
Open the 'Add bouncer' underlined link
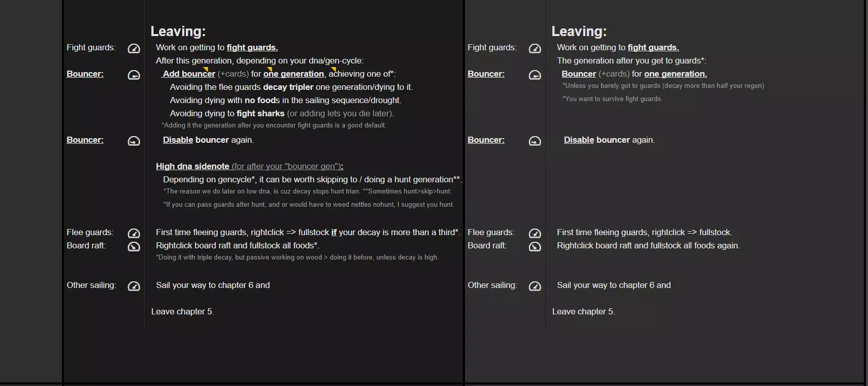pos(189,74)
